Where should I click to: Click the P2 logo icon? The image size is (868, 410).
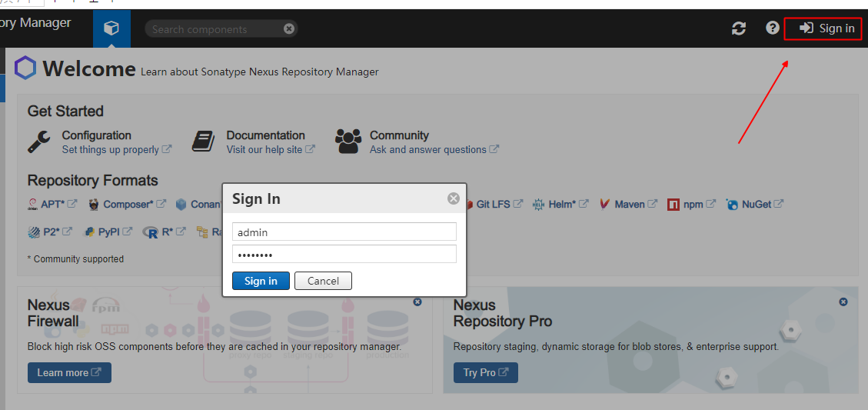point(34,233)
